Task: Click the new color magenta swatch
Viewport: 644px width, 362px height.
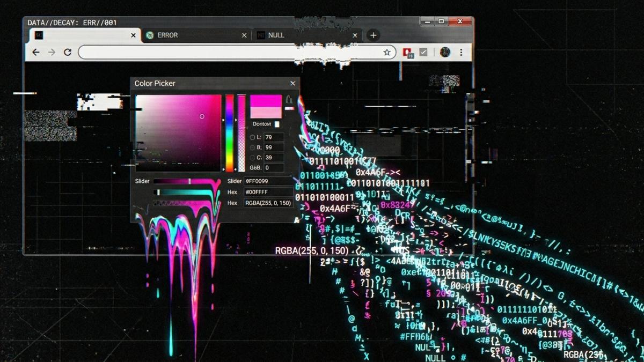Action: pyautogui.click(x=266, y=101)
